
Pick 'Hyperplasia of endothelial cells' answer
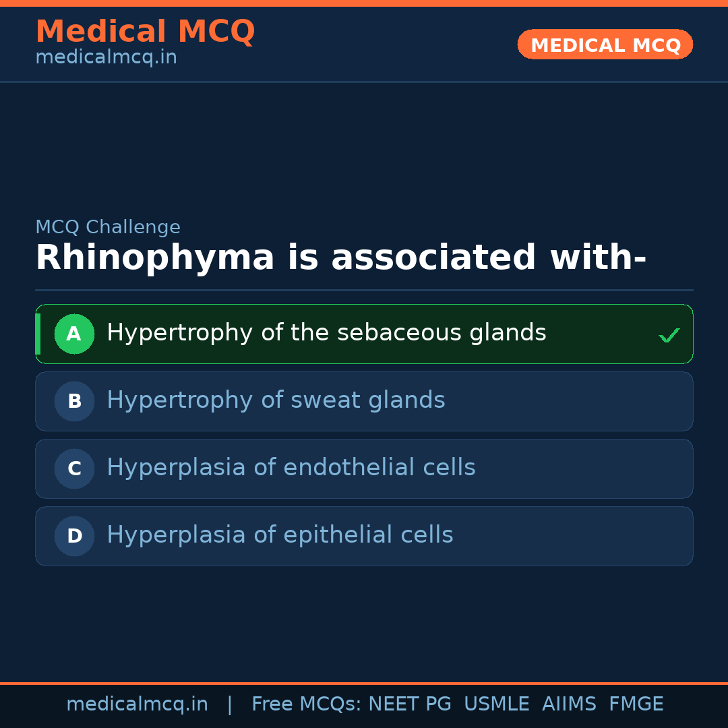[291, 468]
